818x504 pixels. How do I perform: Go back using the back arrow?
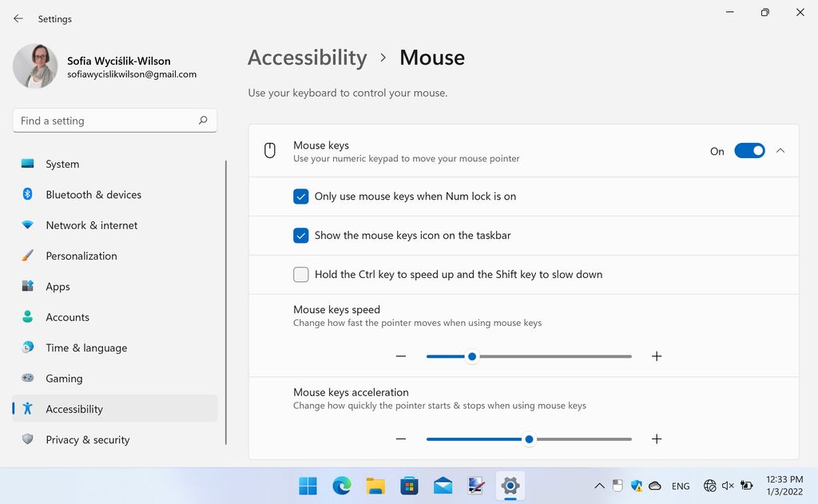tap(18, 18)
